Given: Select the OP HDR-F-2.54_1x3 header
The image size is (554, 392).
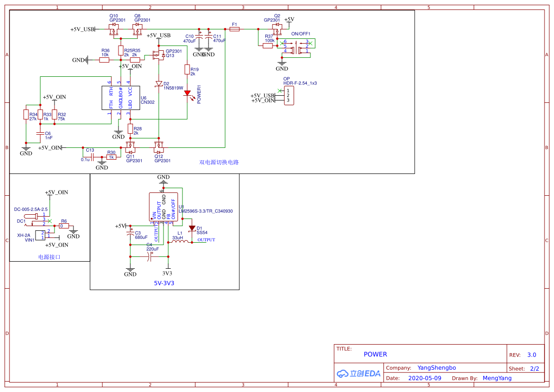Looking at the screenshot, I should pyautogui.click(x=289, y=95).
